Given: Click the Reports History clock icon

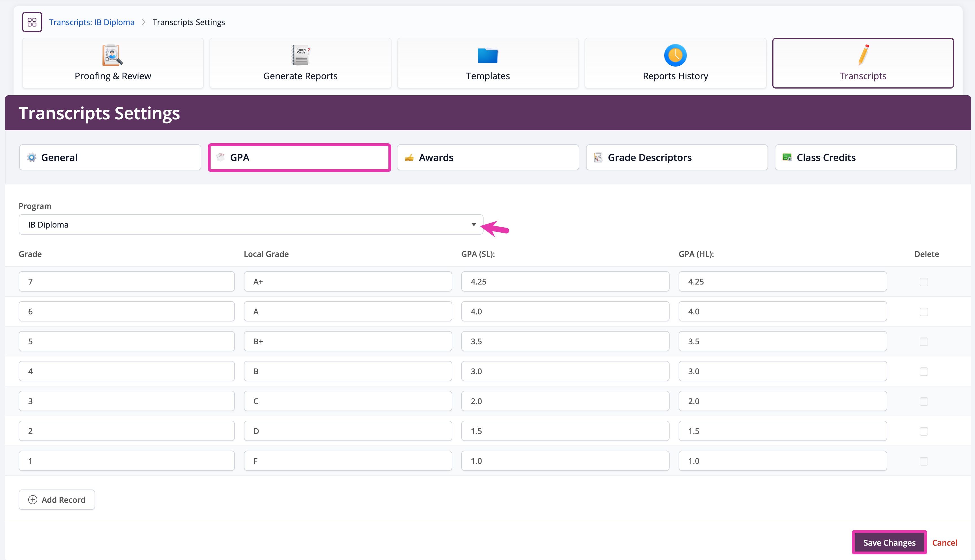Looking at the screenshot, I should [x=675, y=55].
